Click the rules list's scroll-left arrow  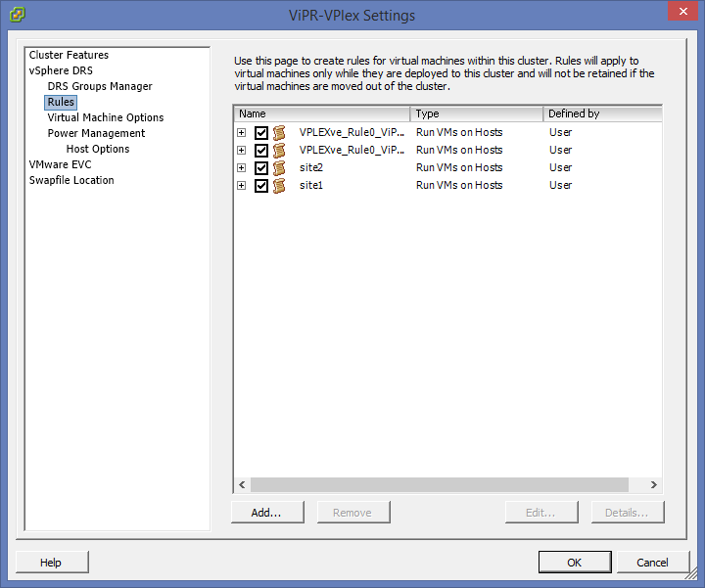[x=242, y=485]
